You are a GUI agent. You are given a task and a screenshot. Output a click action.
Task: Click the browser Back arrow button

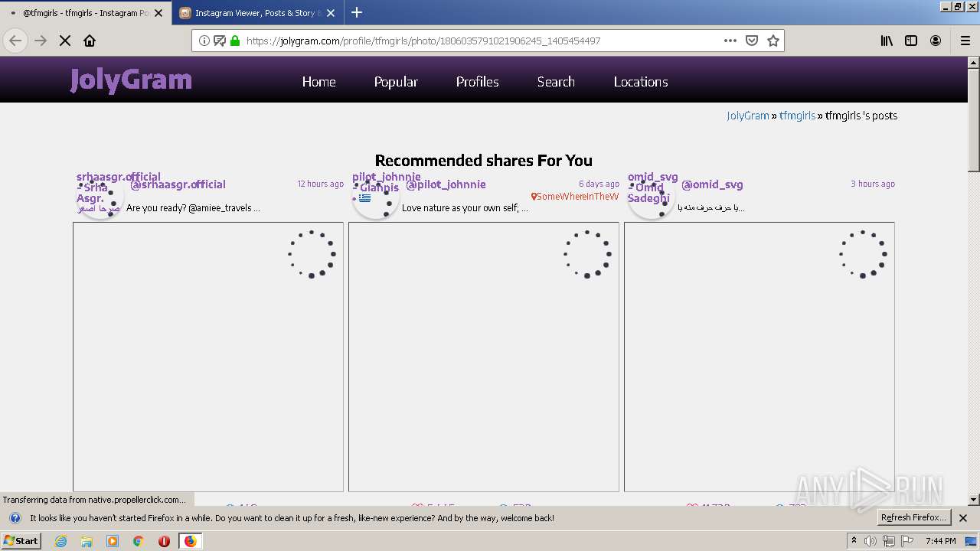15,41
